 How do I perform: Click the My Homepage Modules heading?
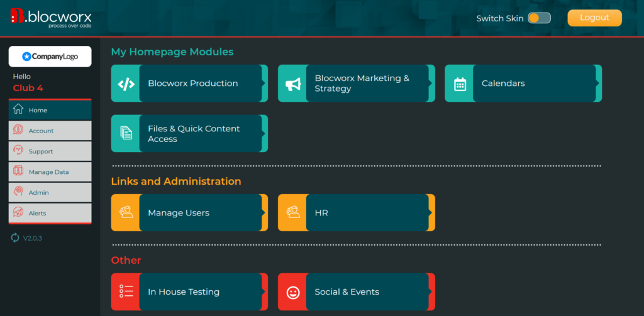click(x=172, y=52)
